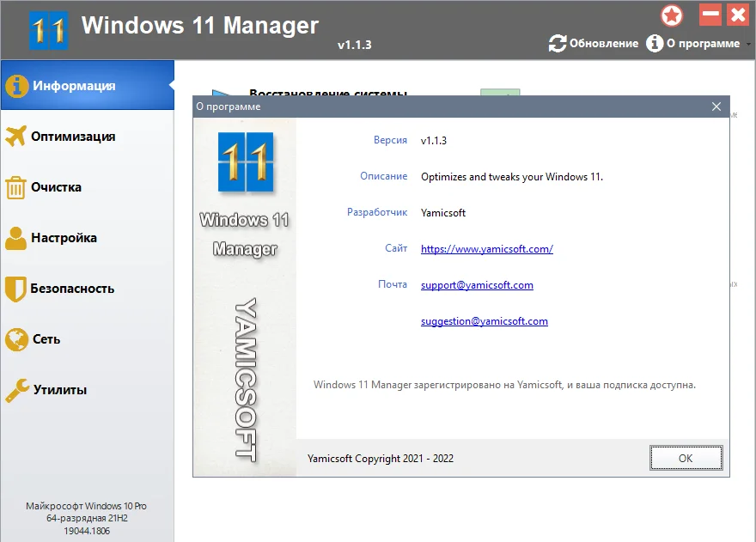Click the red star favorites icon
The width and height of the screenshot is (756, 542).
click(672, 15)
